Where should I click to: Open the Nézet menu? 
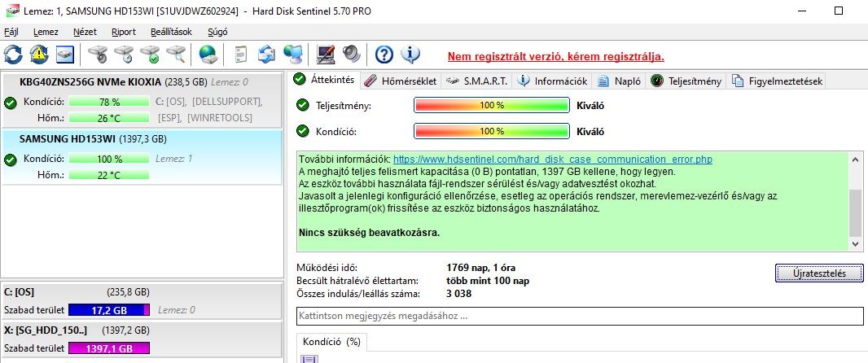pyautogui.click(x=85, y=32)
